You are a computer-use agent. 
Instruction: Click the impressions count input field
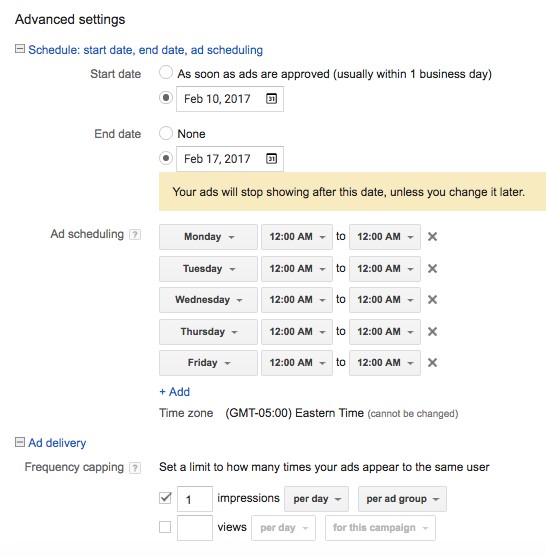coord(195,499)
